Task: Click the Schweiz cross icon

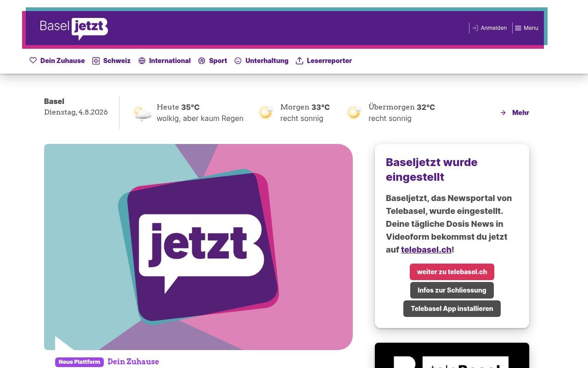Action: (96, 61)
